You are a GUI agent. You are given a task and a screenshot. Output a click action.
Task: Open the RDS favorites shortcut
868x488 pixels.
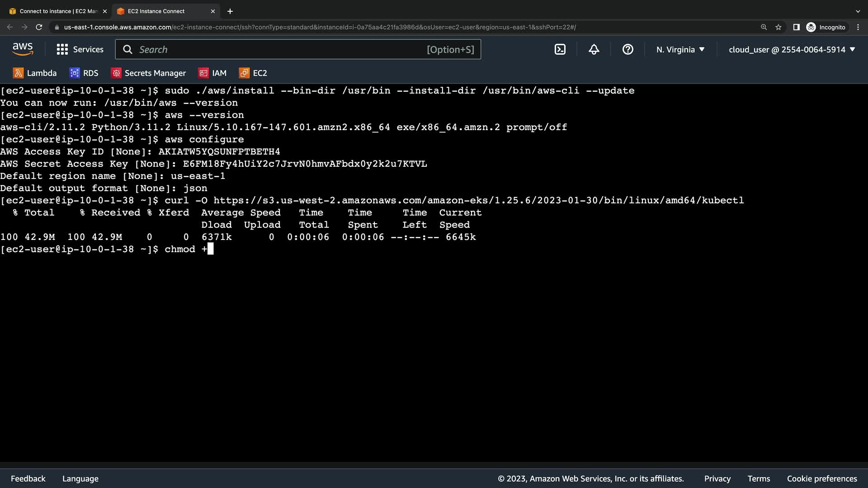point(84,73)
